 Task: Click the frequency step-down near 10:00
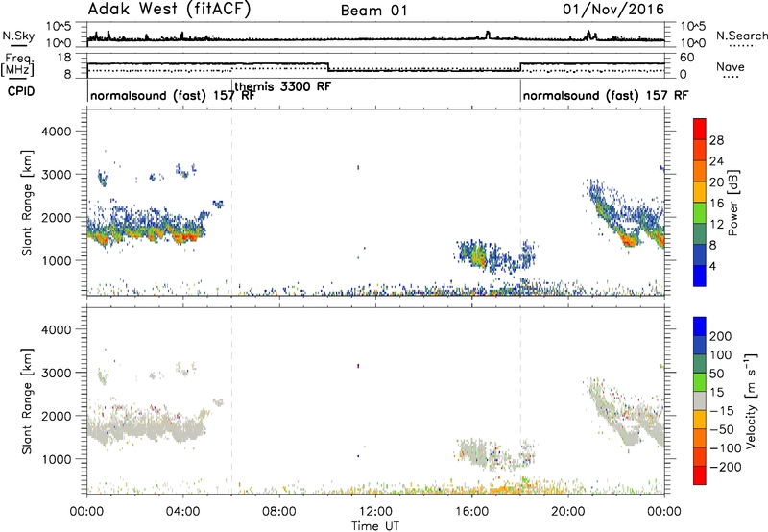click(x=327, y=67)
